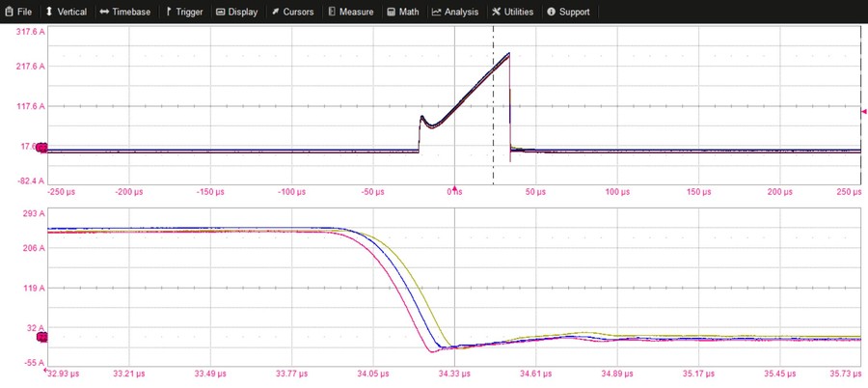Click the -100 µs time axis label
The image size is (868, 388).
(x=291, y=192)
